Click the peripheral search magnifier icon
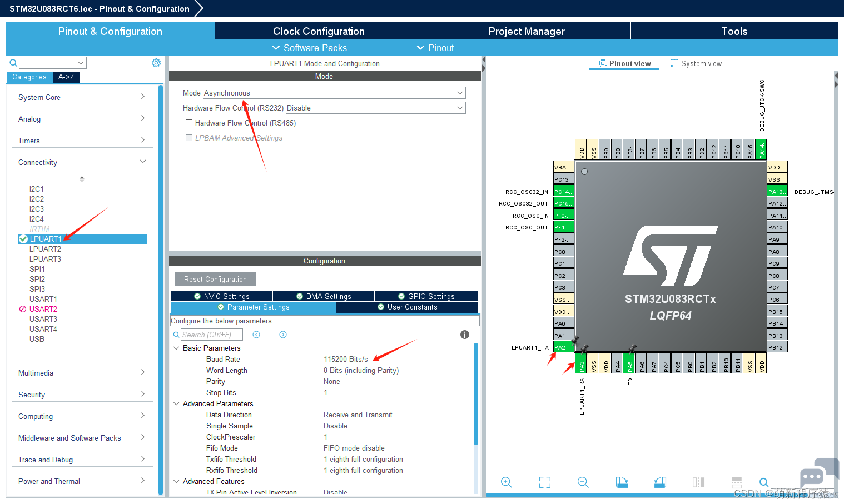Viewport: 844px width, 504px height. [13, 63]
